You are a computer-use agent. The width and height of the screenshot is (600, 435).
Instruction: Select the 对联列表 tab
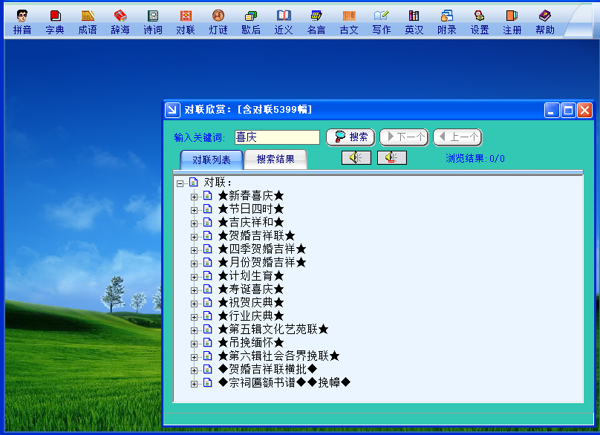[211, 160]
